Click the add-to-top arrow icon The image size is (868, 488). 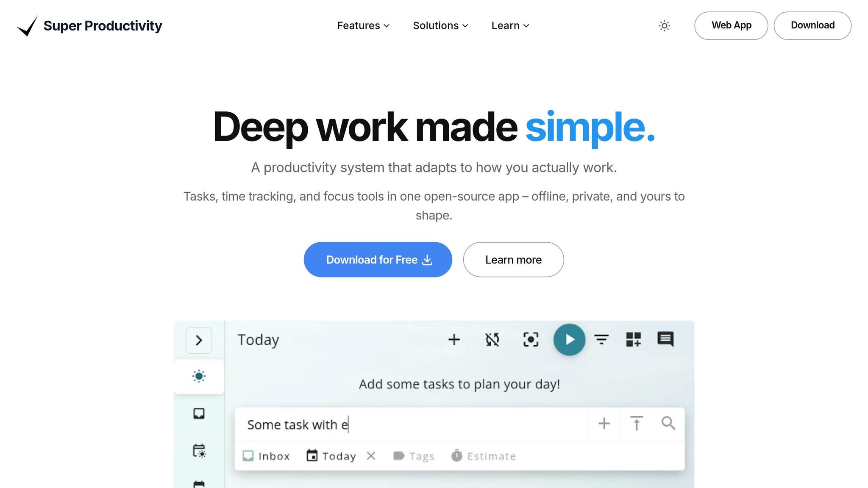click(636, 423)
